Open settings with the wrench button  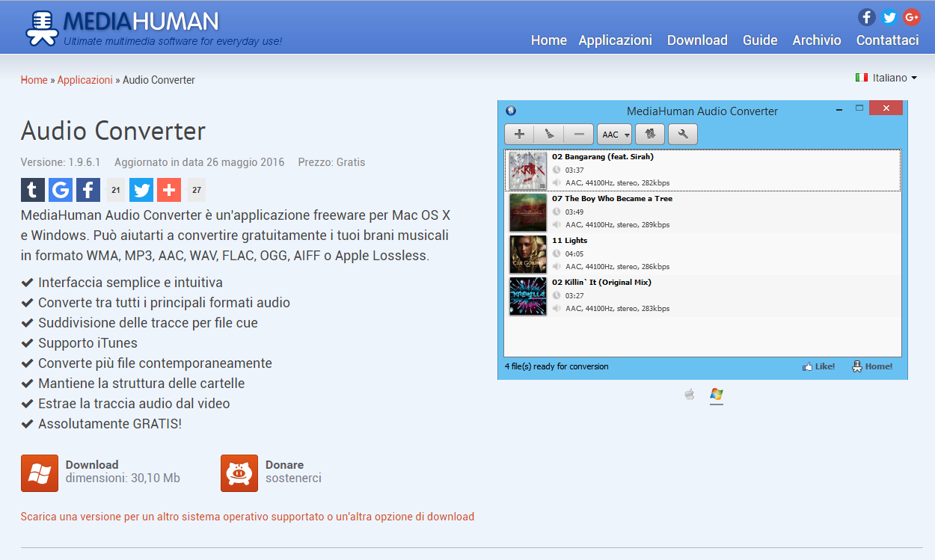click(683, 135)
